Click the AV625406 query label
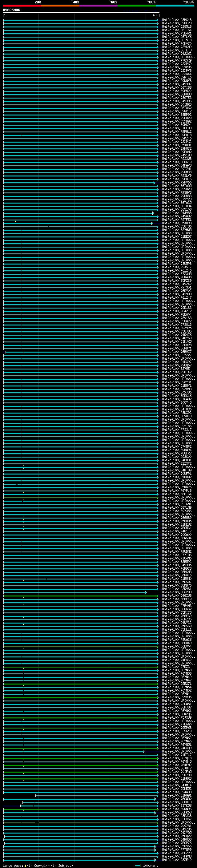Viewport: 197px width, 868px height. click(11, 10)
